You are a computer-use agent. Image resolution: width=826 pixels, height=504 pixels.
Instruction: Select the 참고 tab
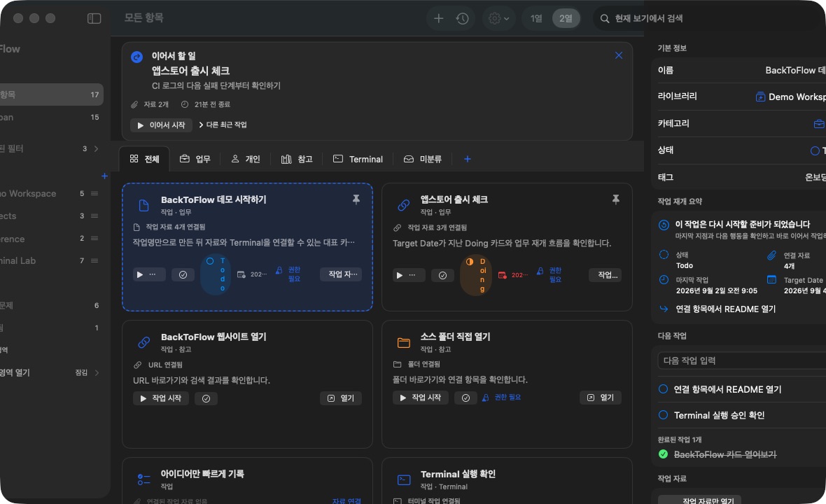coord(297,159)
